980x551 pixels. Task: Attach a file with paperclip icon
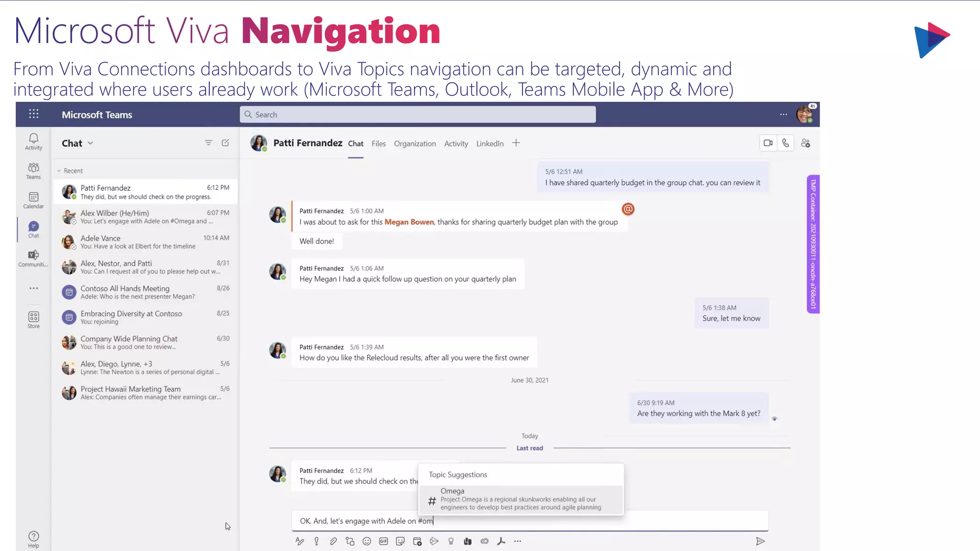pos(333,541)
